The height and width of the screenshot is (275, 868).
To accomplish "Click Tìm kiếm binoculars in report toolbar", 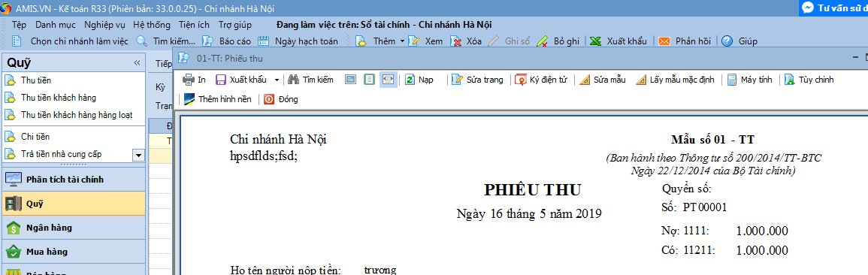I will pyautogui.click(x=293, y=80).
